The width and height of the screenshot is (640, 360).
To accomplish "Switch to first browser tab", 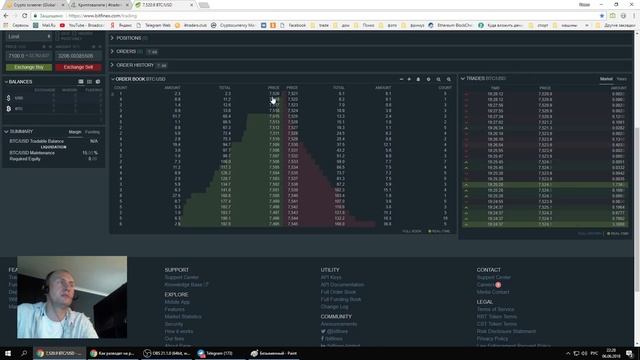I will (x=36, y=5).
